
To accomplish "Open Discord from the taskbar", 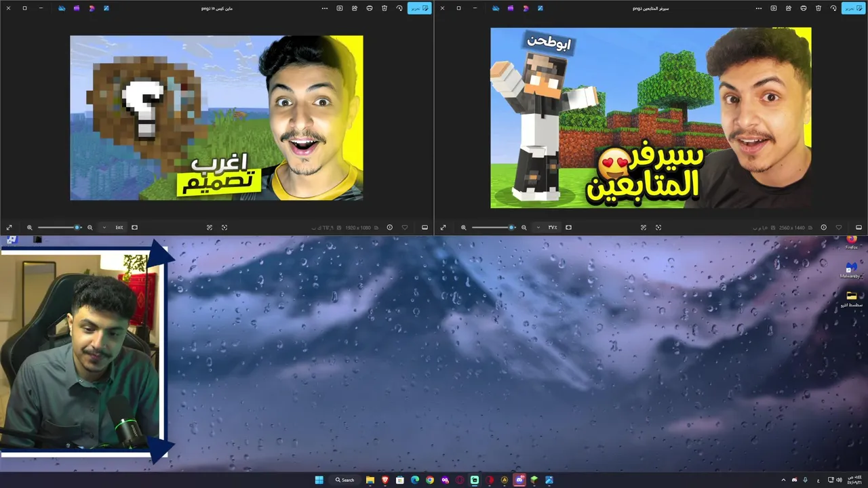I will pos(519,480).
